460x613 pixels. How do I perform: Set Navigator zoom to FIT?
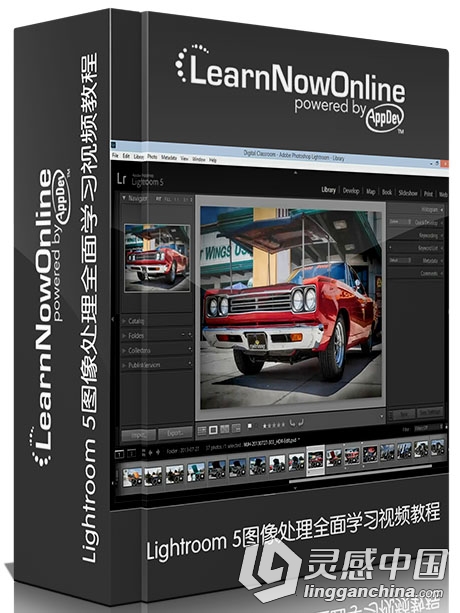[159, 199]
